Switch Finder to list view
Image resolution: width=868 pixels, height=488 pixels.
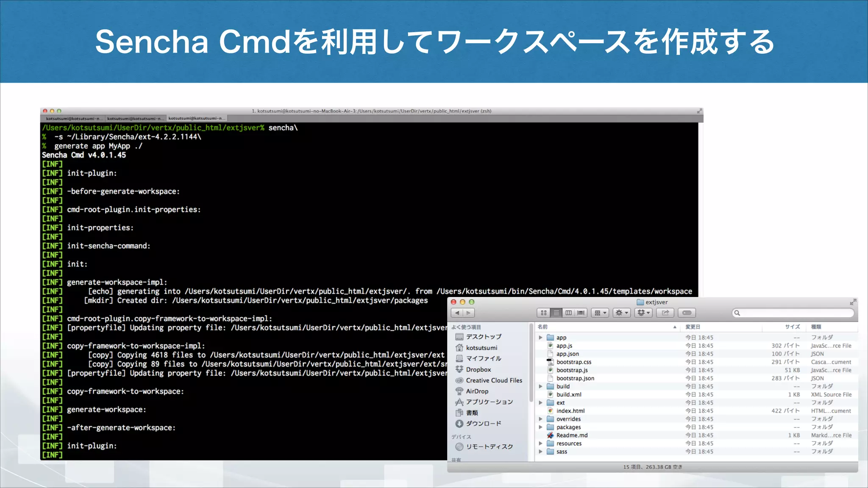(556, 313)
